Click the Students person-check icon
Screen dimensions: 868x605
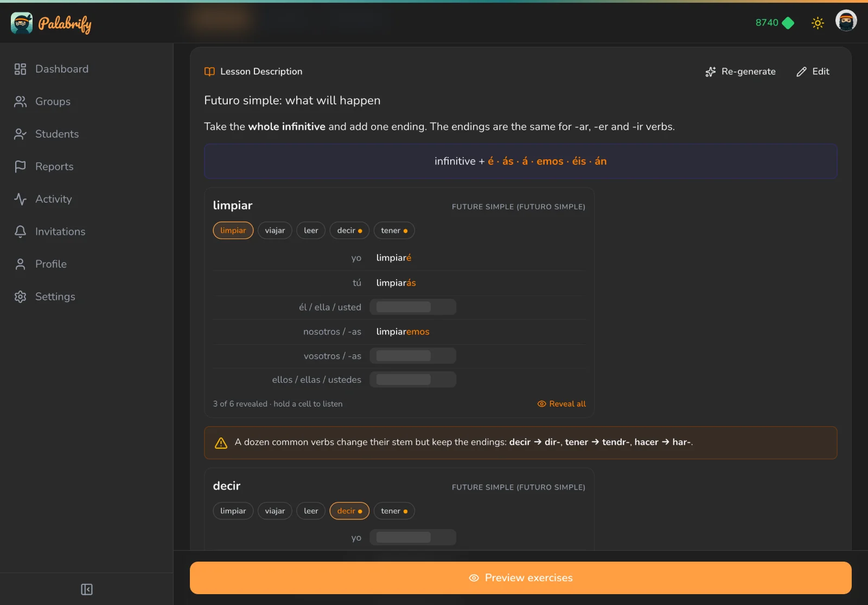click(20, 134)
